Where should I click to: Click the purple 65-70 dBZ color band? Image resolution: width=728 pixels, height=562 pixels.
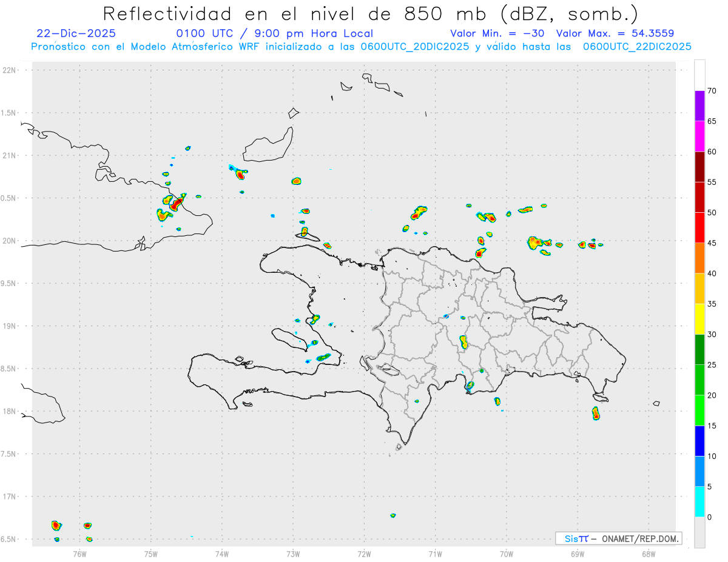[x=699, y=106]
